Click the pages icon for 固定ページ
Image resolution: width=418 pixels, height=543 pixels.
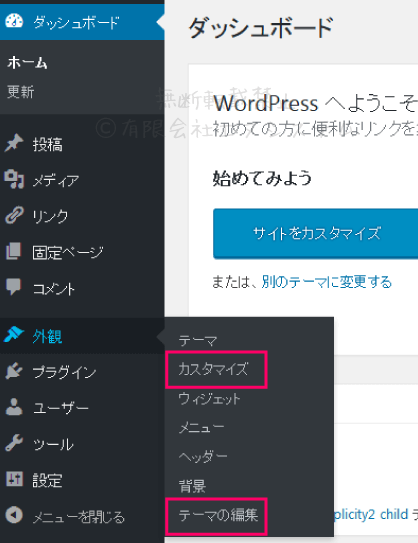[14, 251]
